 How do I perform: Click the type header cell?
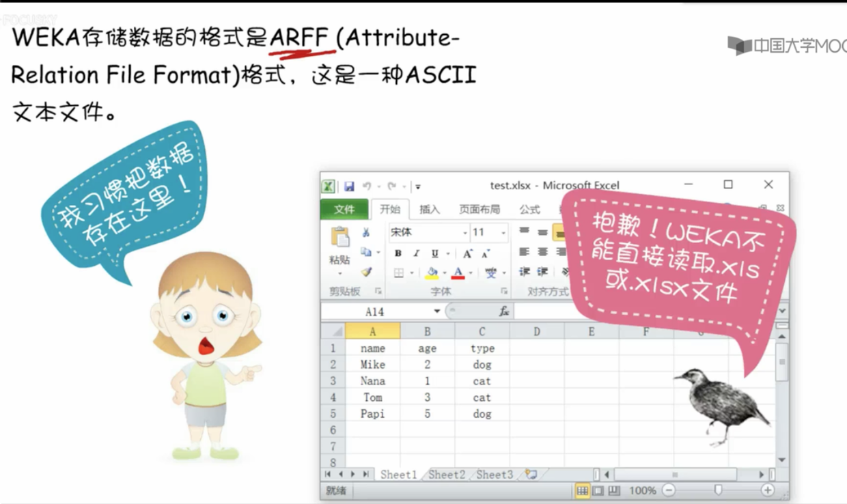[x=482, y=348]
